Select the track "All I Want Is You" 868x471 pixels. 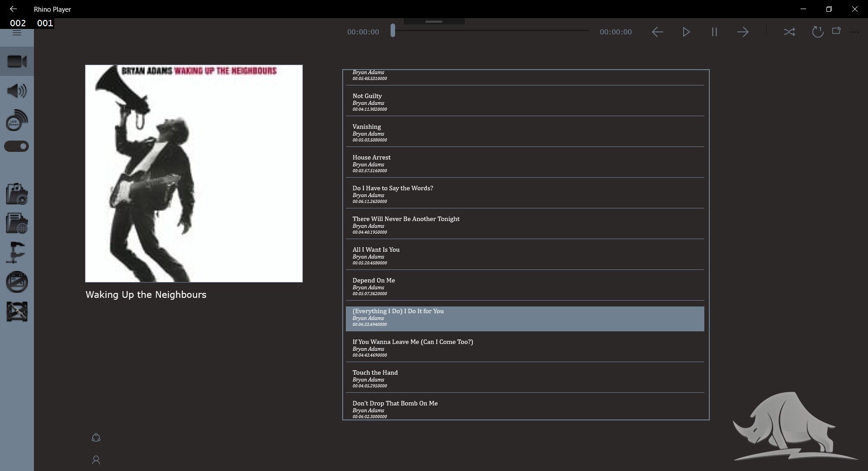click(525, 255)
